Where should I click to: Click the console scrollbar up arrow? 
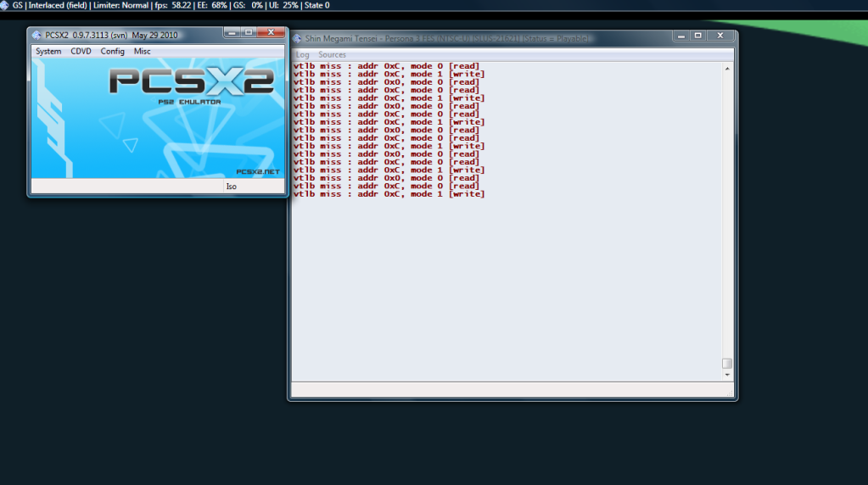(x=727, y=69)
